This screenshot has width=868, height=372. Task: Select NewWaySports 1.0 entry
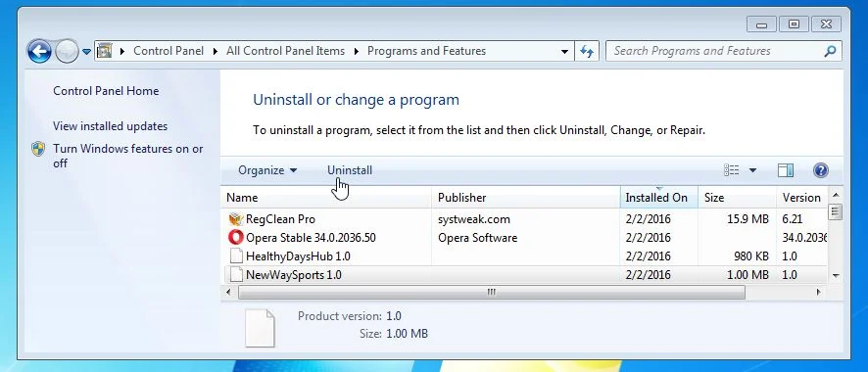pos(293,275)
